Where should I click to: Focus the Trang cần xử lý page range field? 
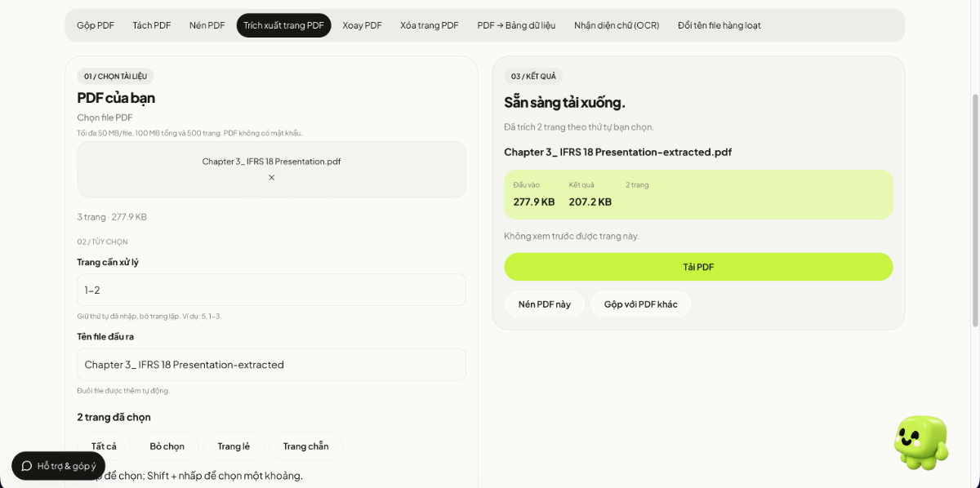pyautogui.click(x=271, y=290)
